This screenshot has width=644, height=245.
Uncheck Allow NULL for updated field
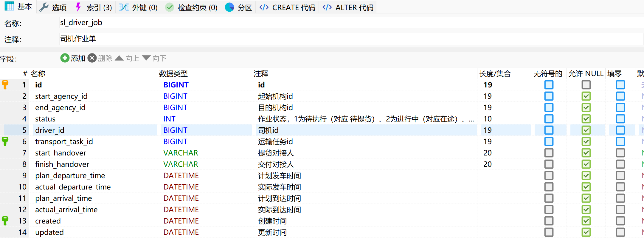tap(586, 232)
